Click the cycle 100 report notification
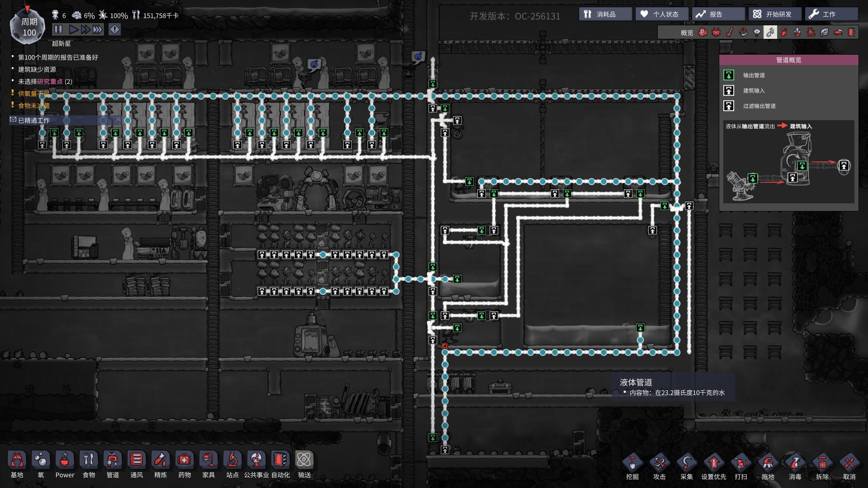 [x=58, y=57]
